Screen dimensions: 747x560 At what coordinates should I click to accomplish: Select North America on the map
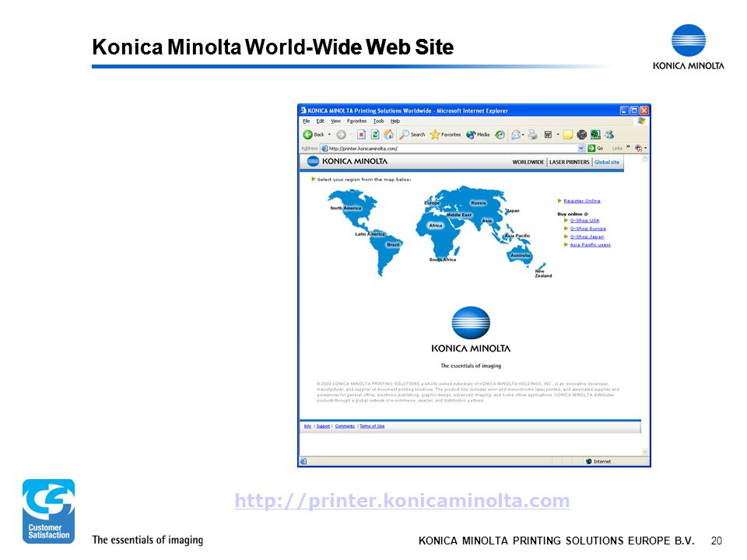(345, 208)
